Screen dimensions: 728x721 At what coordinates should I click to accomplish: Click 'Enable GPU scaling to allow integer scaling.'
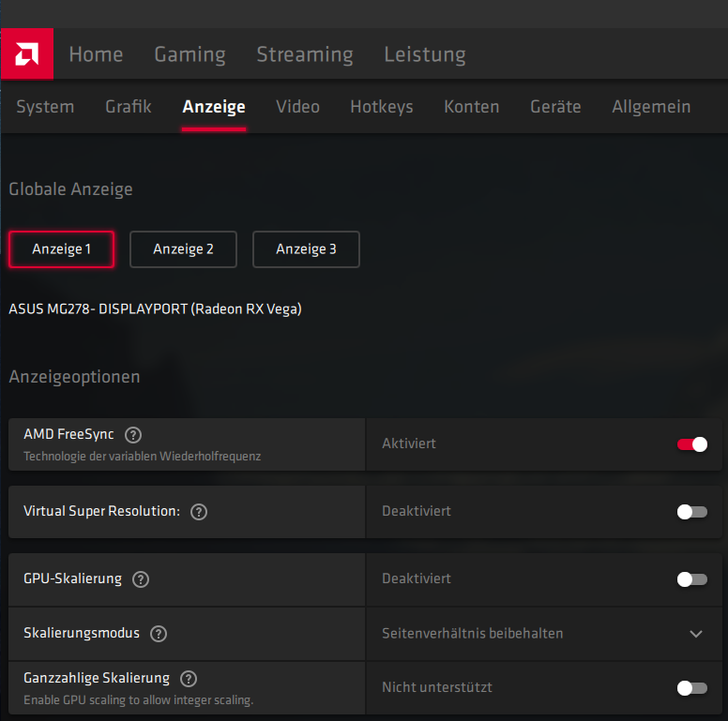[x=138, y=700]
